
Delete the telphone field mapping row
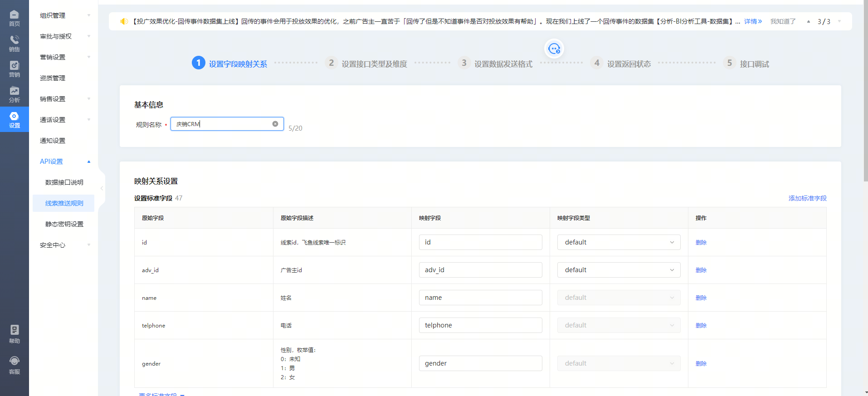coord(701,325)
